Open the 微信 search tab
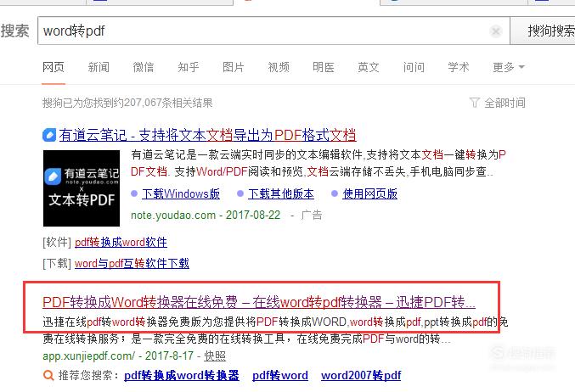 [x=144, y=67]
